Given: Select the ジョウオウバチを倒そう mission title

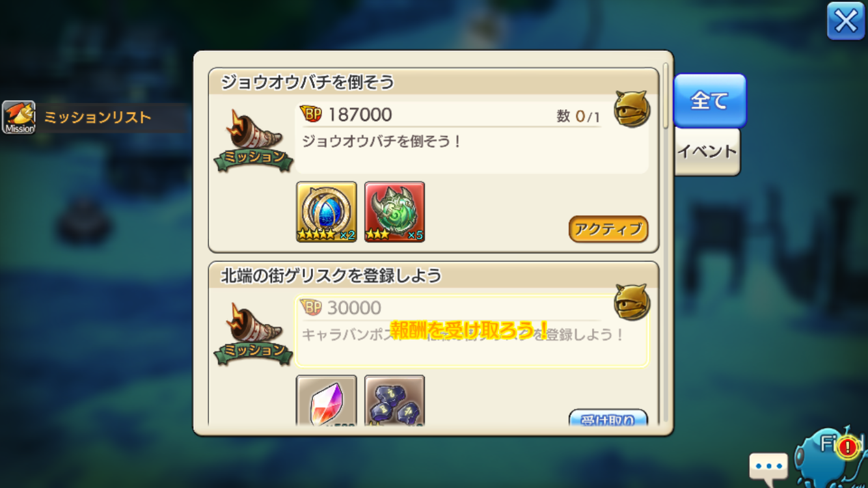Looking at the screenshot, I should 307,82.
